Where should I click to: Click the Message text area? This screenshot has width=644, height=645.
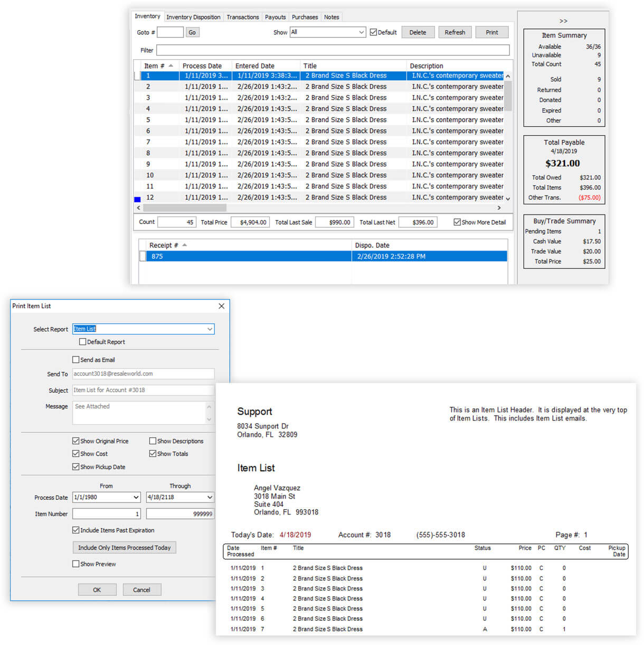coord(139,413)
